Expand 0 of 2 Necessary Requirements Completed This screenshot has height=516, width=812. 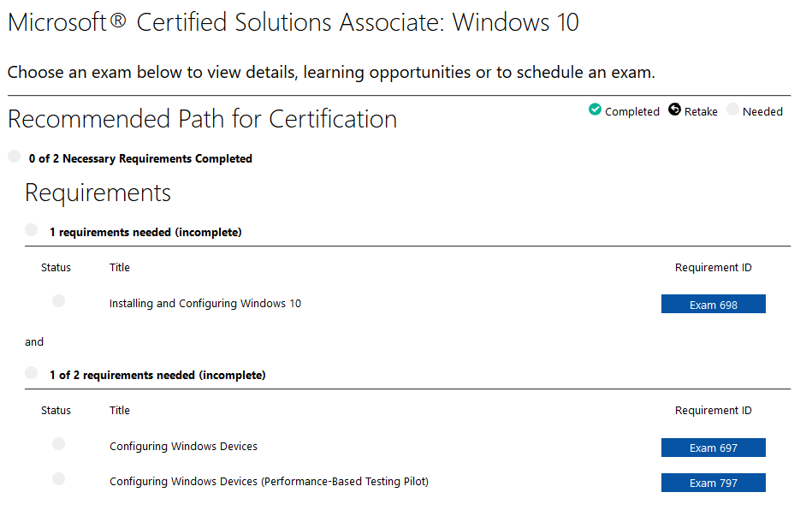[140, 158]
